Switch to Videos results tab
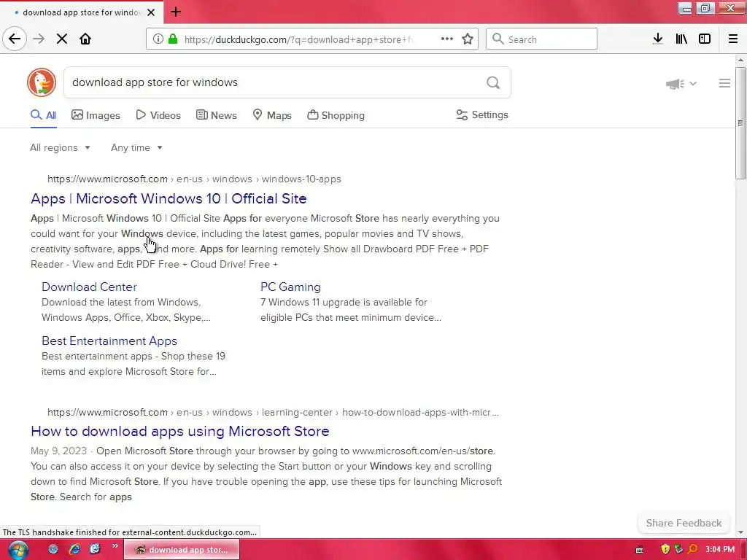Image resolution: width=747 pixels, height=560 pixels. 158,115
